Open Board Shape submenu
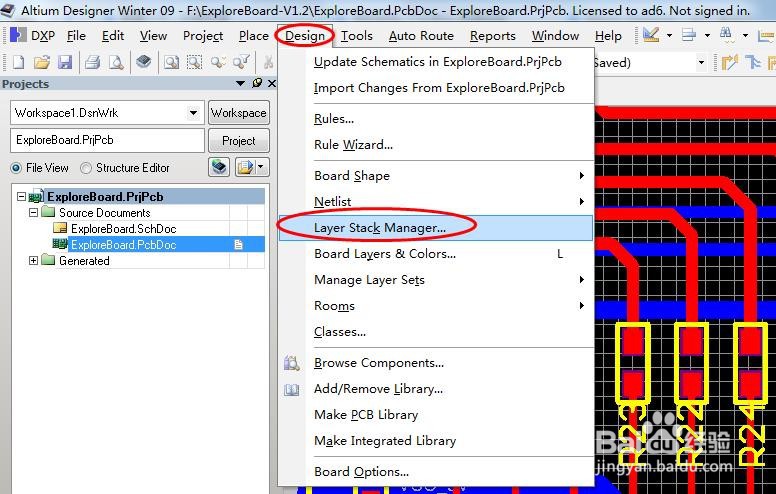The height and width of the screenshot is (494, 776). click(436, 176)
